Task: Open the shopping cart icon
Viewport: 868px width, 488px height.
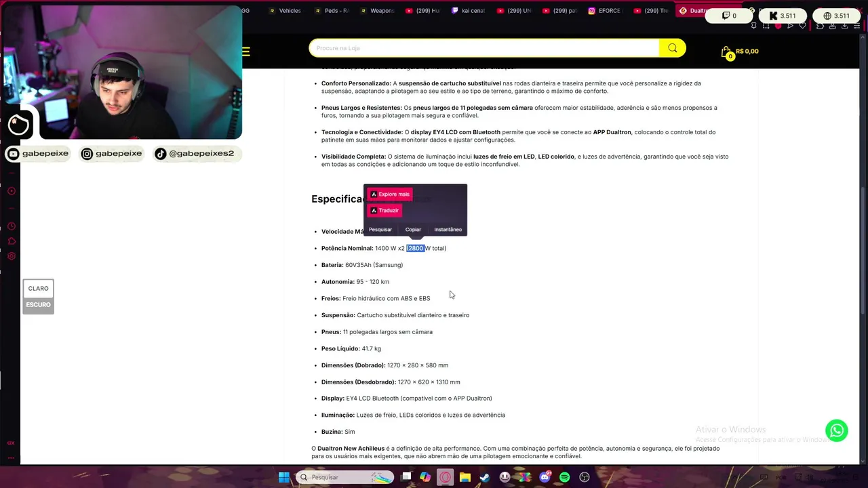Action: click(726, 52)
